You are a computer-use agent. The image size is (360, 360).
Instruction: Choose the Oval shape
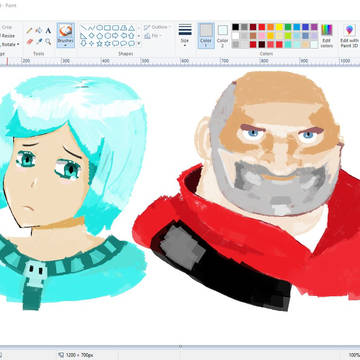(99, 28)
